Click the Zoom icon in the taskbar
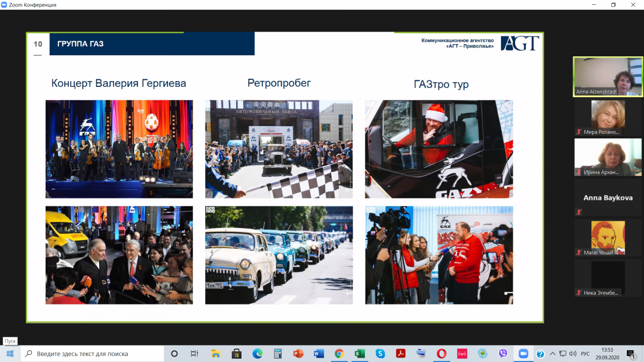Viewport: 644px width, 362px height. point(523,353)
